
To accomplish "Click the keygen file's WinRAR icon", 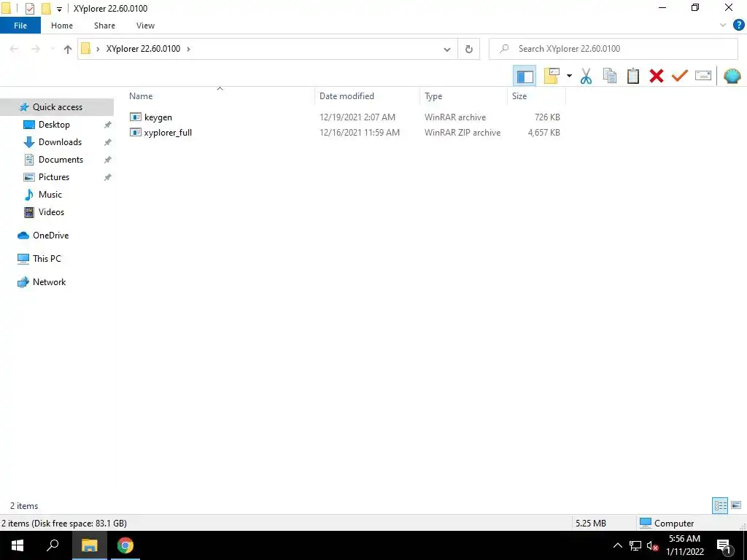I will coord(136,117).
